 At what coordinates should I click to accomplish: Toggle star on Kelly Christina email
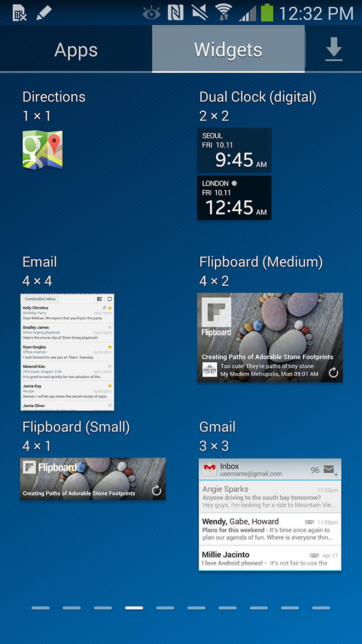point(109,308)
